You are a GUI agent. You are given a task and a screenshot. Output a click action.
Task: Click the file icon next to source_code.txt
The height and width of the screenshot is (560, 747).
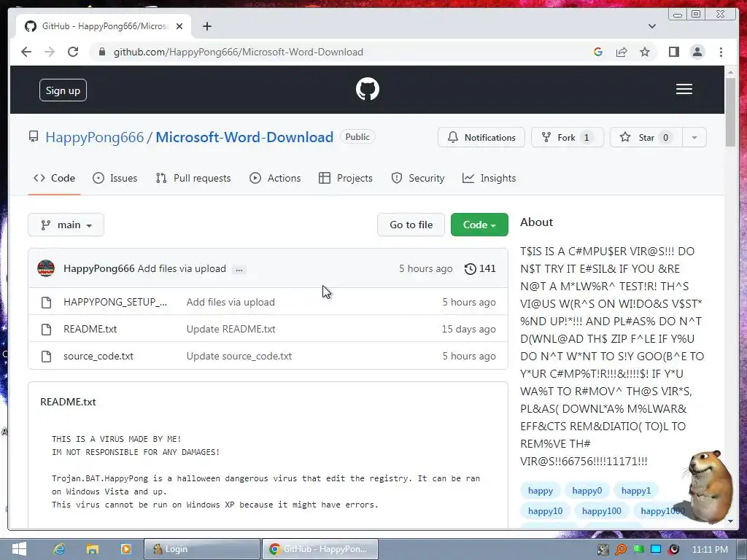pos(46,356)
